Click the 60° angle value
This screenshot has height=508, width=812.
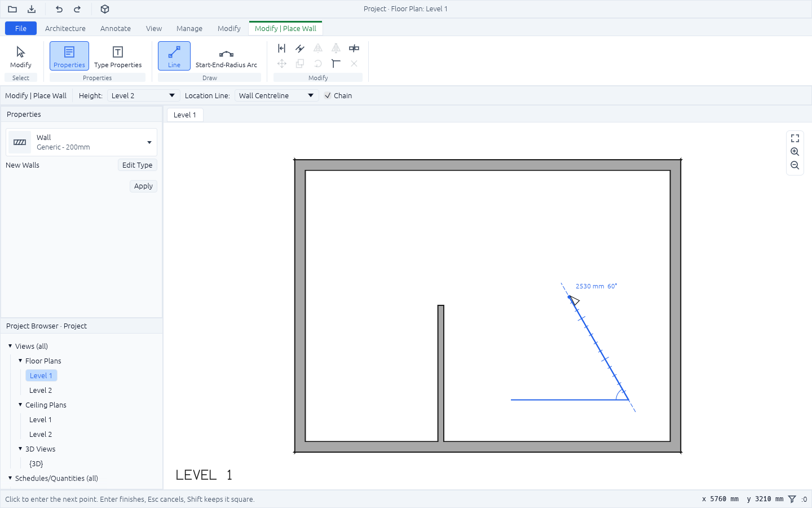(612, 286)
